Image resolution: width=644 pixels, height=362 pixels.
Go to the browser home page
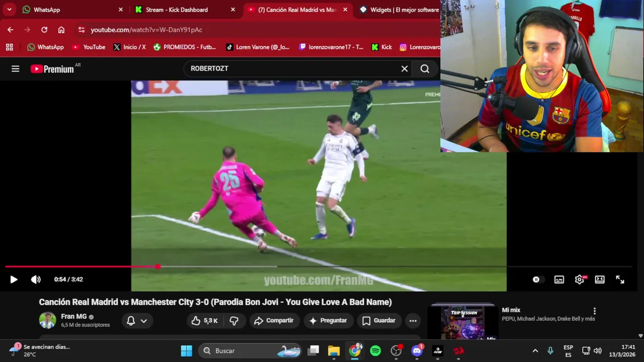tap(61, 30)
